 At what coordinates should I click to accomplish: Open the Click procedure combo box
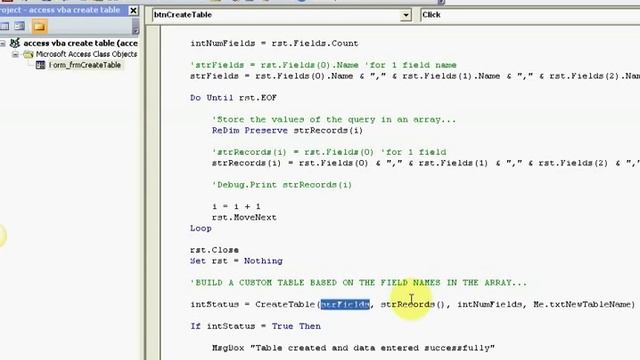[x=530, y=15]
